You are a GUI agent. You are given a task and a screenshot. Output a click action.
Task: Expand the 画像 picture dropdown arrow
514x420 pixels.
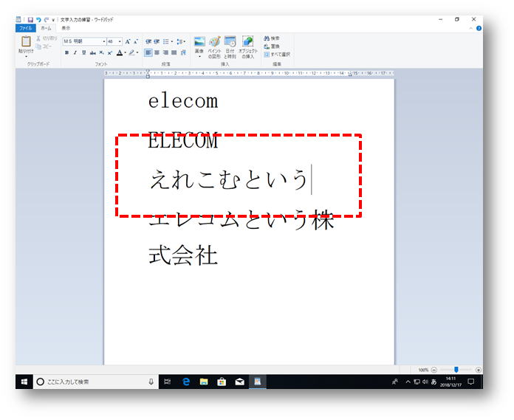click(199, 57)
